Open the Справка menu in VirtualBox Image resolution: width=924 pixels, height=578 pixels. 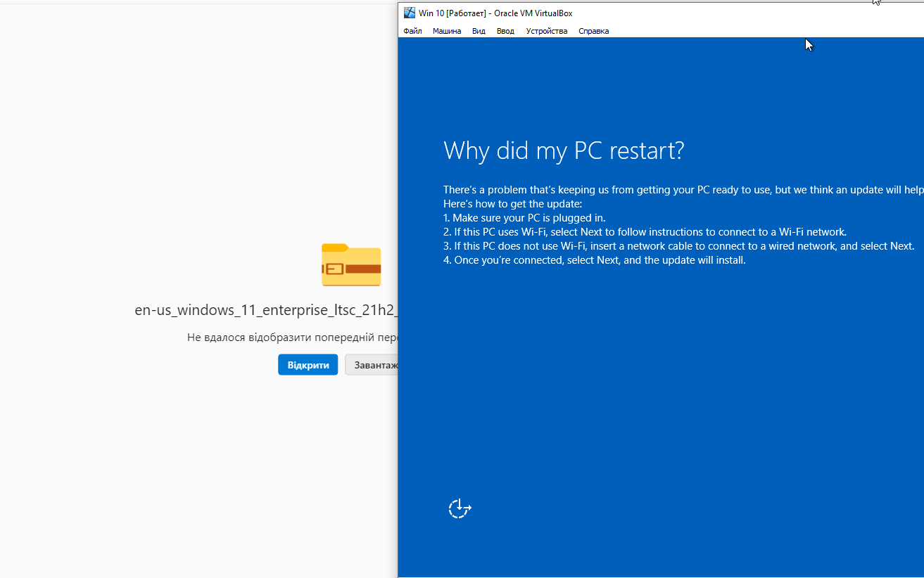[x=593, y=31]
